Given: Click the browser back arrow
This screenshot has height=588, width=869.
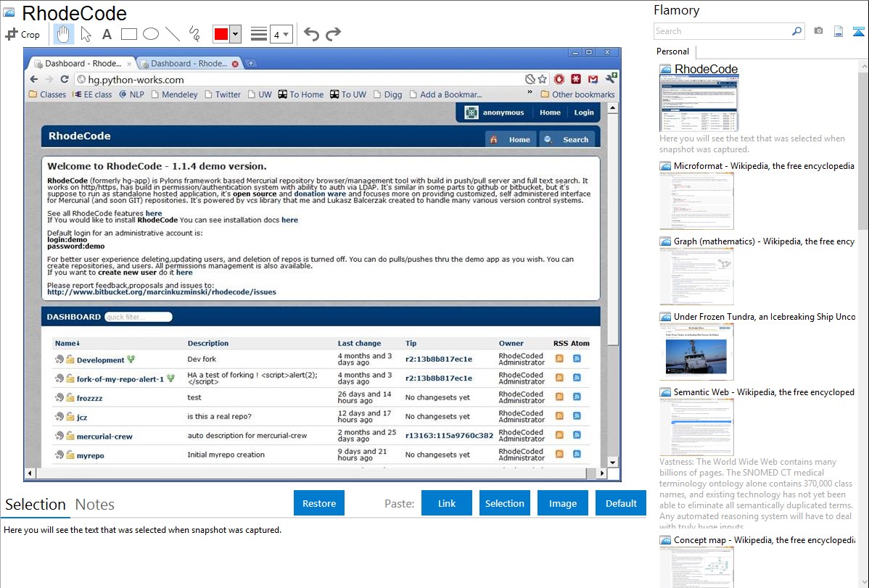Looking at the screenshot, I should (34, 79).
